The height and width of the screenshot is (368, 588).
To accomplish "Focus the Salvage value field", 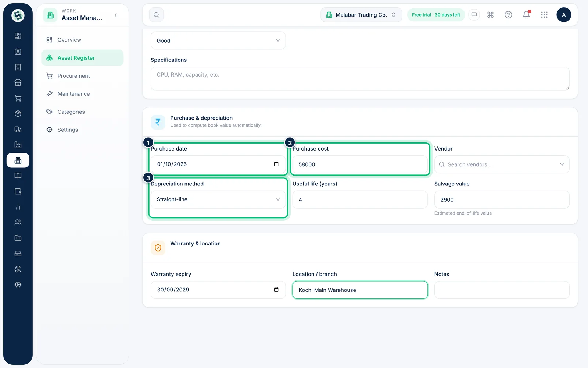I will click(502, 199).
